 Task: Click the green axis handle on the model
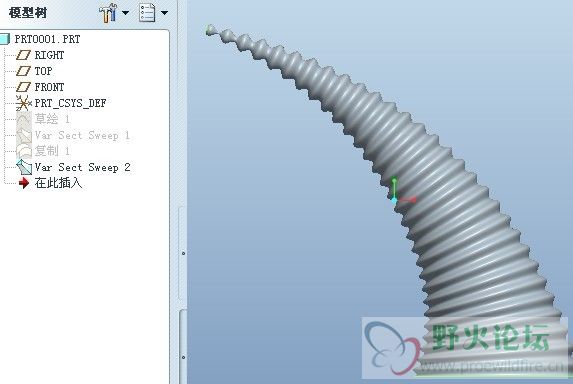pos(394,187)
